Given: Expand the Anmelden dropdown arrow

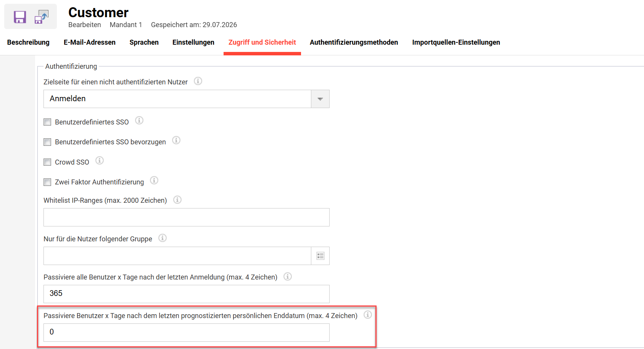Looking at the screenshot, I should coord(320,99).
